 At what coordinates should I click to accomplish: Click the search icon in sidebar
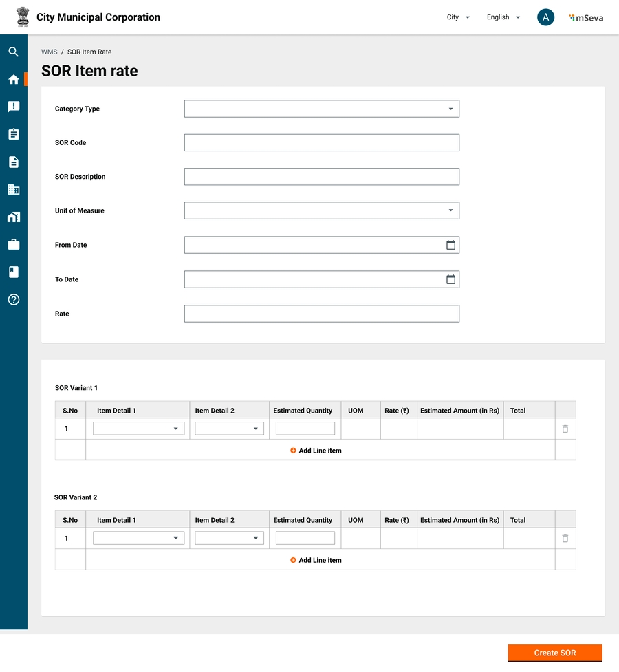tap(13, 52)
